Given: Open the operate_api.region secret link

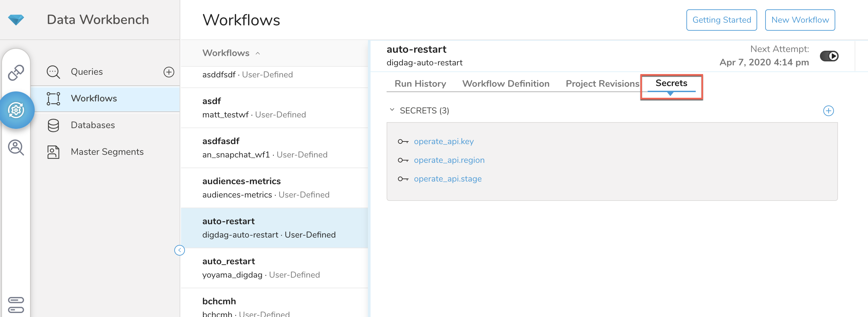Looking at the screenshot, I should tap(449, 160).
